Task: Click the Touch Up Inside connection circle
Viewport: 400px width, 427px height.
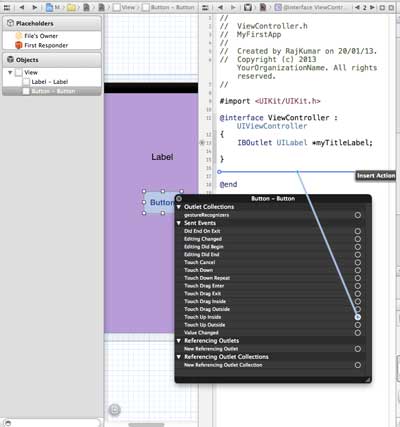Action: pos(358,317)
